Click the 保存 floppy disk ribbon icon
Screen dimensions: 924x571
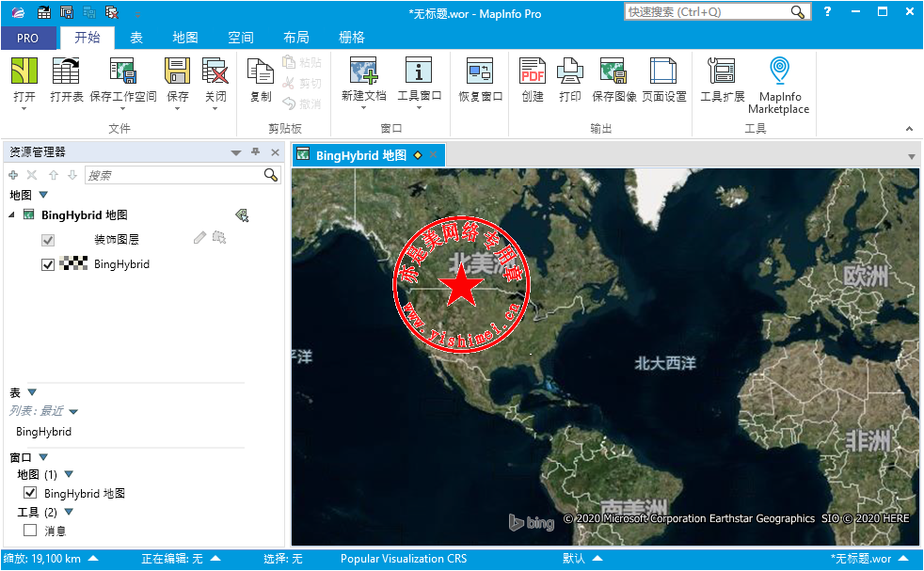tap(178, 71)
